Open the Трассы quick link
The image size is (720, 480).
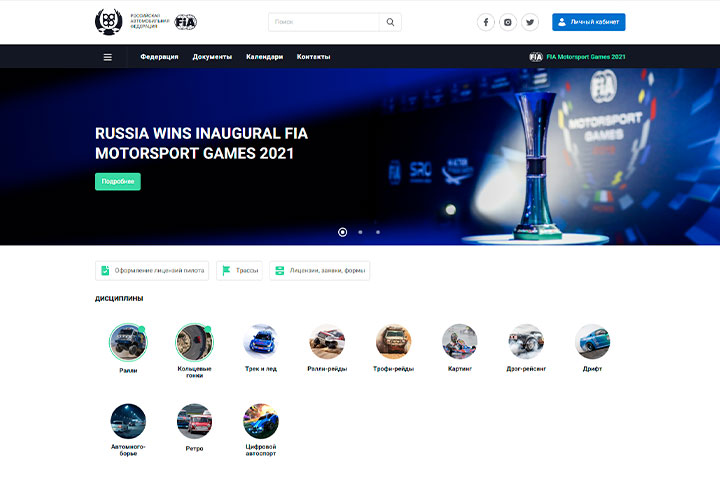pyautogui.click(x=240, y=271)
